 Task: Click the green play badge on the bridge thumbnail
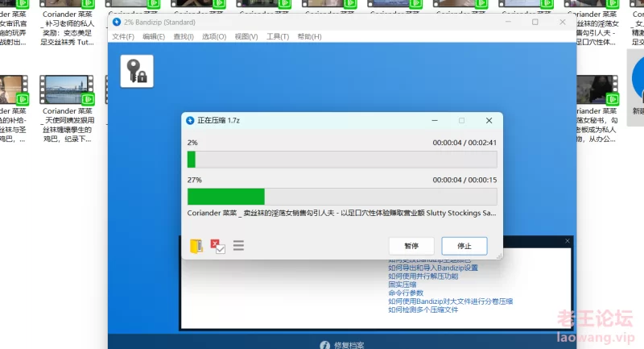88,99
